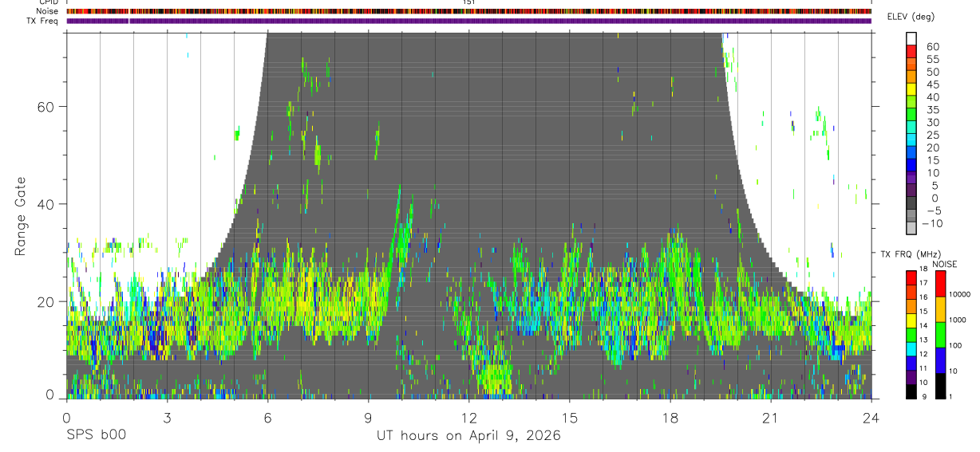Click x-axis tick label 24
Viewport: 980px width, 452px height.
pyautogui.click(x=871, y=417)
